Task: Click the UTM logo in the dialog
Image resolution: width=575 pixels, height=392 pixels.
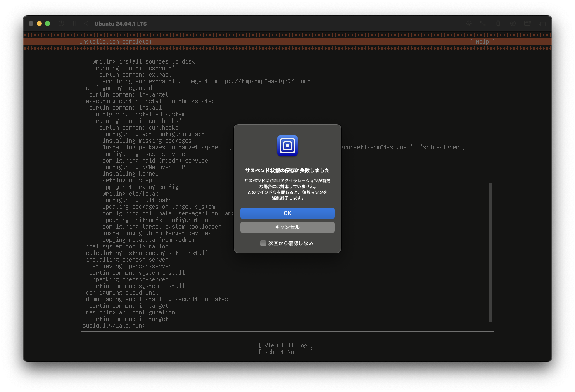Action: coord(287,146)
